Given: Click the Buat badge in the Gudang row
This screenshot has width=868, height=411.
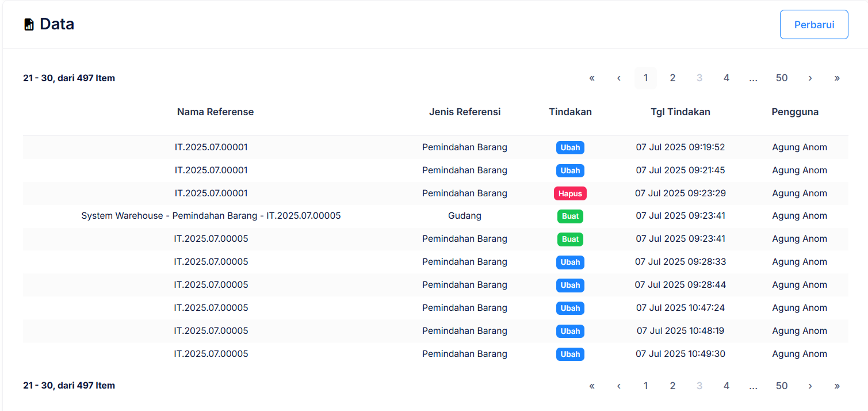Looking at the screenshot, I should coord(570,216).
